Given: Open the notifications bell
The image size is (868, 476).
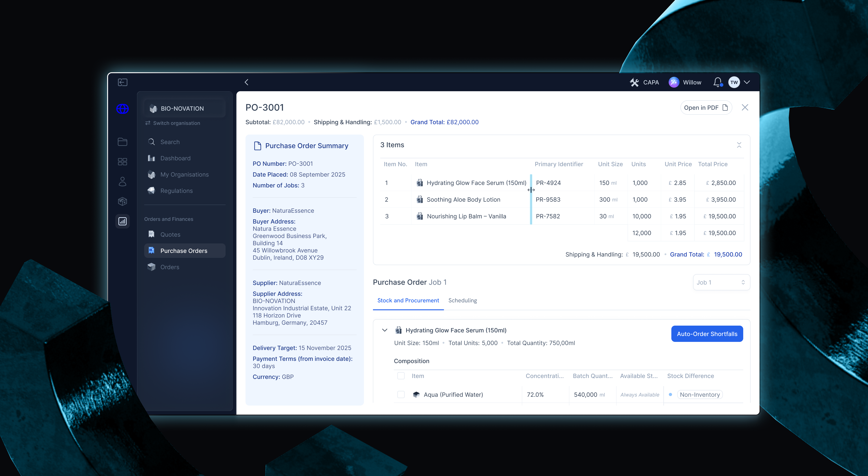Looking at the screenshot, I should 717,82.
